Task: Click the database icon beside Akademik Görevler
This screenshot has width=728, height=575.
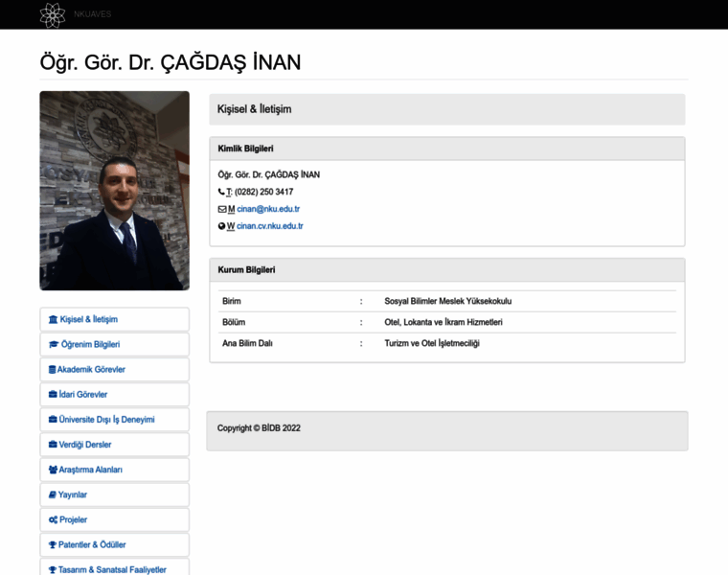Action: click(52, 370)
